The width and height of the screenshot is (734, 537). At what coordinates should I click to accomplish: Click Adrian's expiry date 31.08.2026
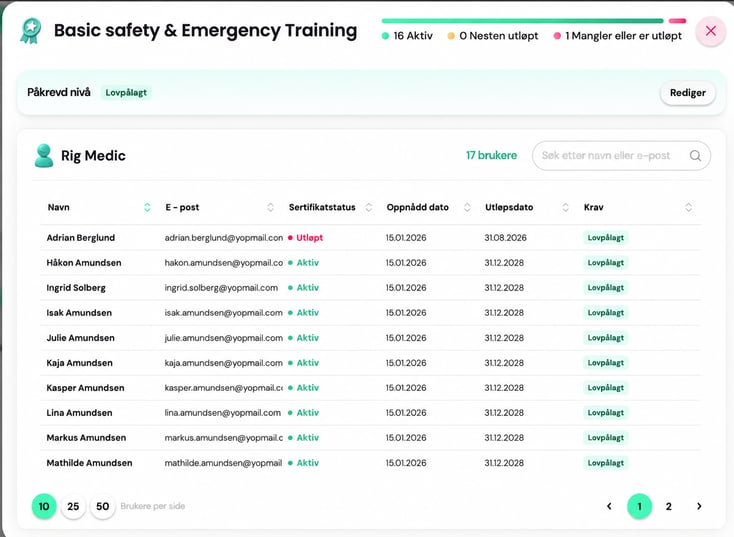pos(506,237)
